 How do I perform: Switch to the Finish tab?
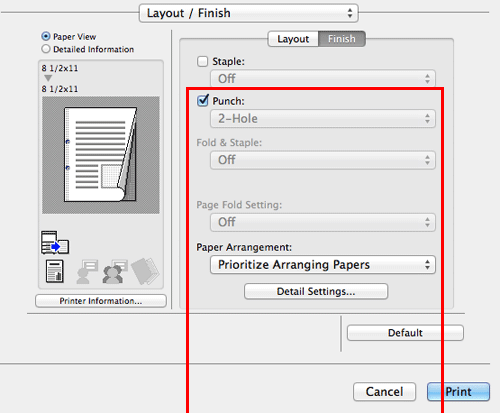342,39
